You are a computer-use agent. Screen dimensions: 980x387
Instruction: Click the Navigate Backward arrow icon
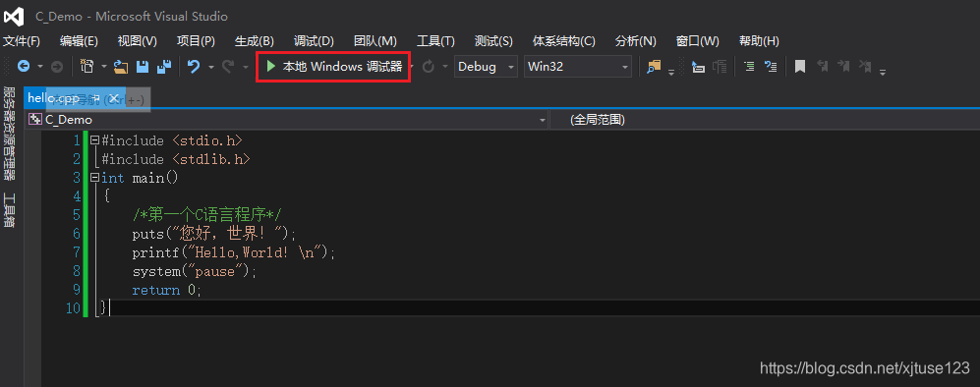click(24, 66)
